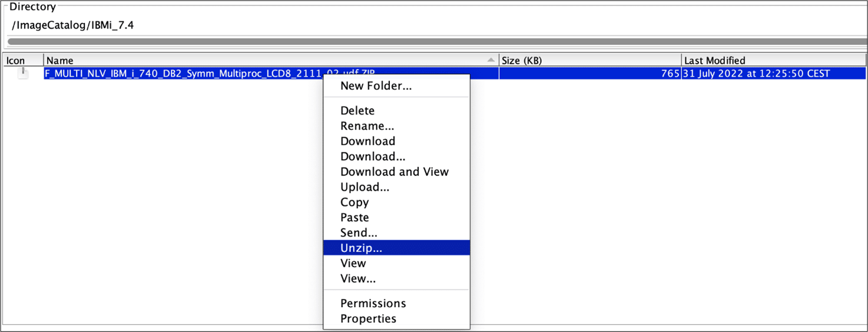Image resolution: width=868 pixels, height=332 pixels.
Task: Pick Rename... from the context menu
Action: coord(367,126)
